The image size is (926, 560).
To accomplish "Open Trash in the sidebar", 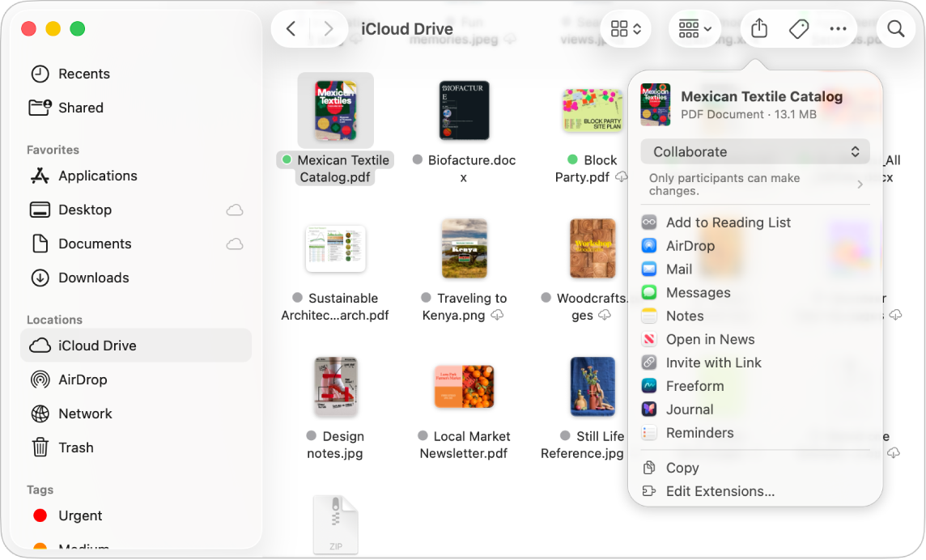I will click(74, 448).
